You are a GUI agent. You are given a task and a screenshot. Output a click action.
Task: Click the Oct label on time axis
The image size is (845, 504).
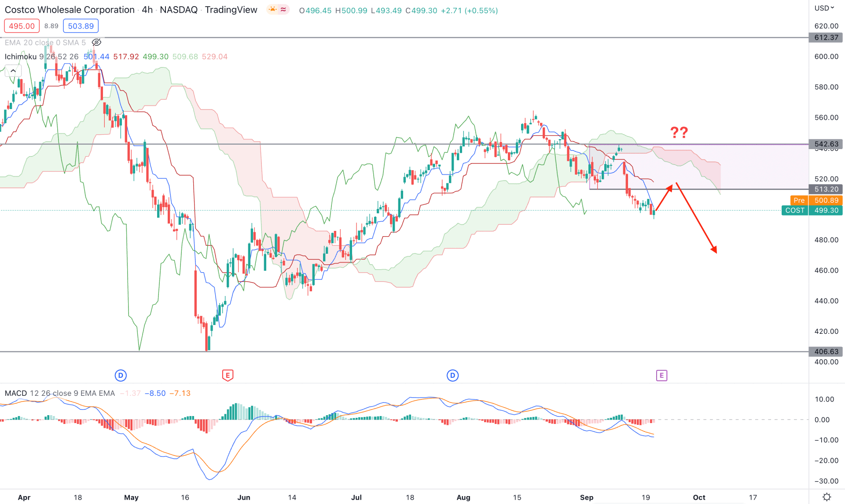pyautogui.click(x=699, y=497)
